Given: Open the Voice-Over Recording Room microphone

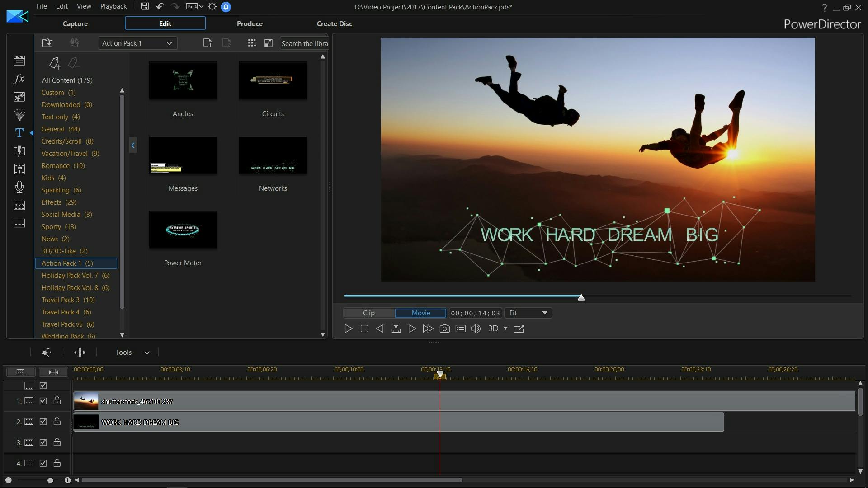Looking at the screenshot, I should (x=19, y=187).
